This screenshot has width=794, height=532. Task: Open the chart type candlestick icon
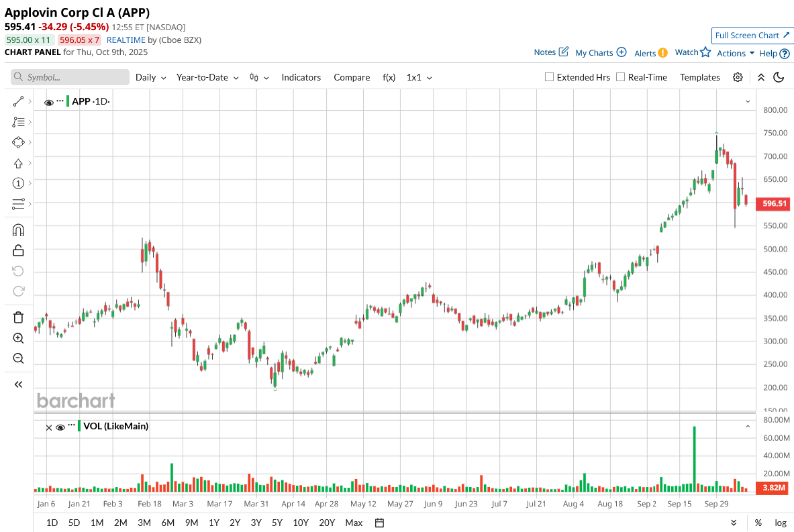pyautogui.click(x=254, y=77)
